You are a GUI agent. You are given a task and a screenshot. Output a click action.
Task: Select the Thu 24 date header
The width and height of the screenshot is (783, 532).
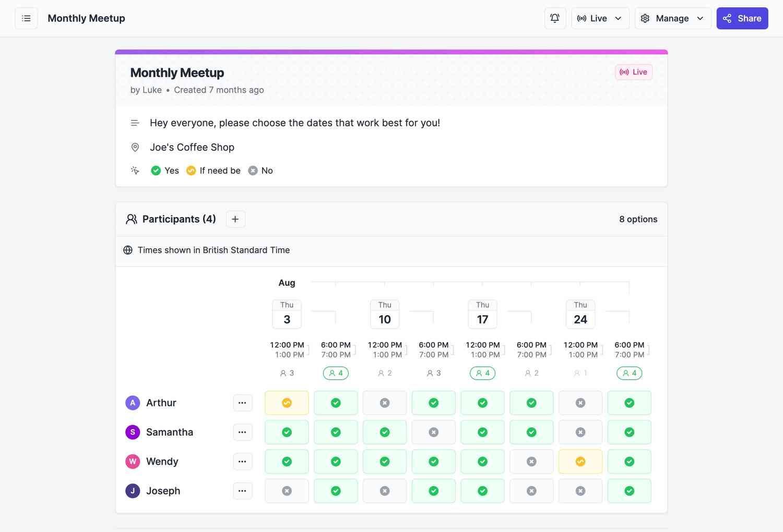click(x=580, y=314)
